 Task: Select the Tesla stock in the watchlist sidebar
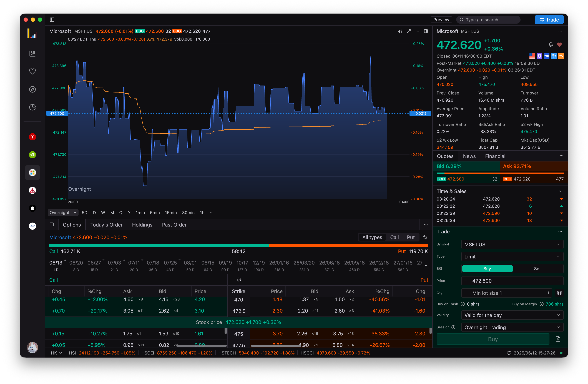[32, 137]
